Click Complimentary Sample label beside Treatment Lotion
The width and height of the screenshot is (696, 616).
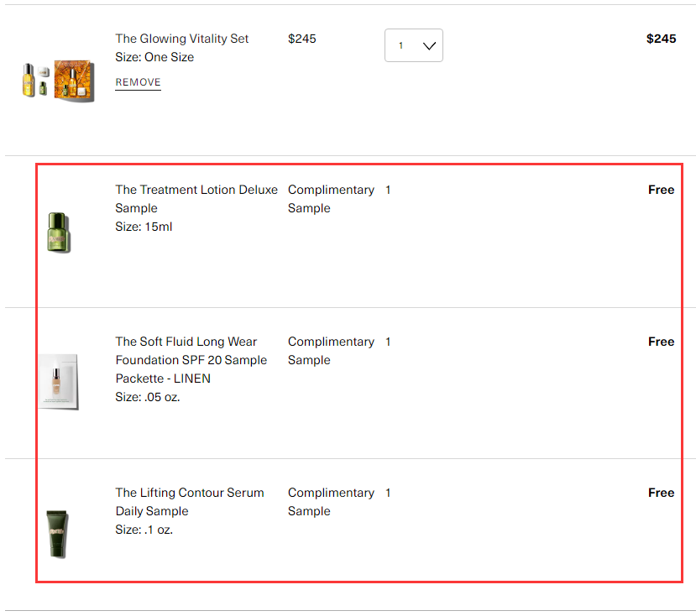[x=331, y=199]
